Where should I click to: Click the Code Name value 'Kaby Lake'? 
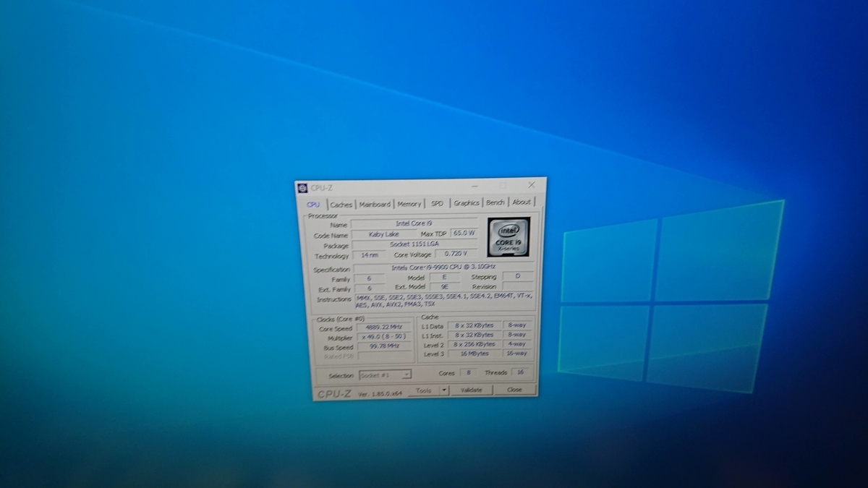click(x=383, y=235)
